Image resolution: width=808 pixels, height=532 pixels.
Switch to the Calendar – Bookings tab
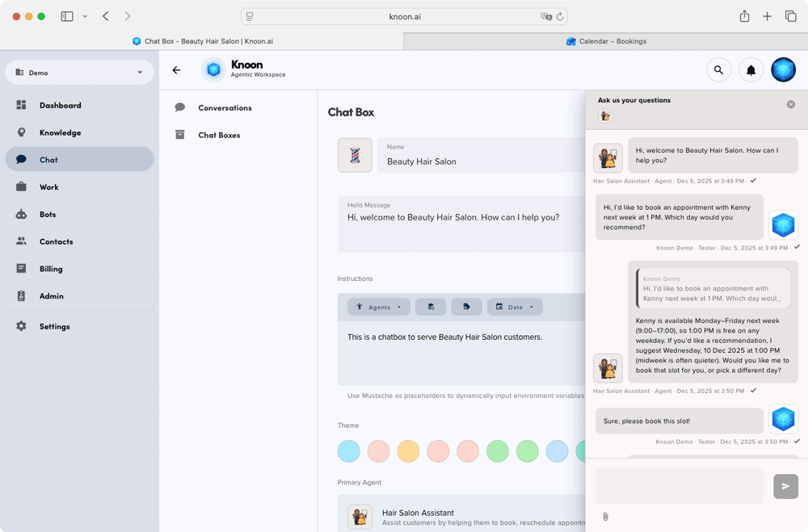pyautogui.click(x=606, y=41)
